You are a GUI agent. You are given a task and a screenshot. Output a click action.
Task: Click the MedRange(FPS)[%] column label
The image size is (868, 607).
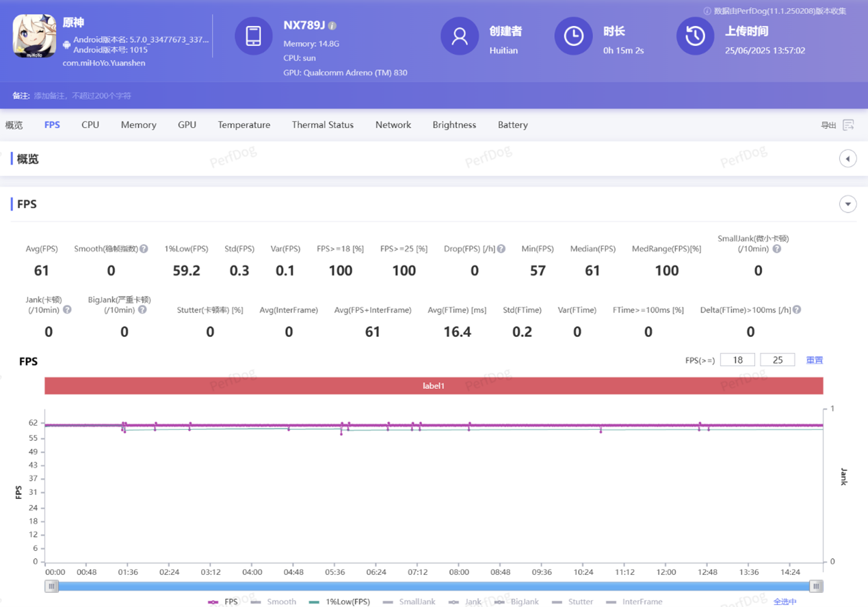(x=667, y=249)
